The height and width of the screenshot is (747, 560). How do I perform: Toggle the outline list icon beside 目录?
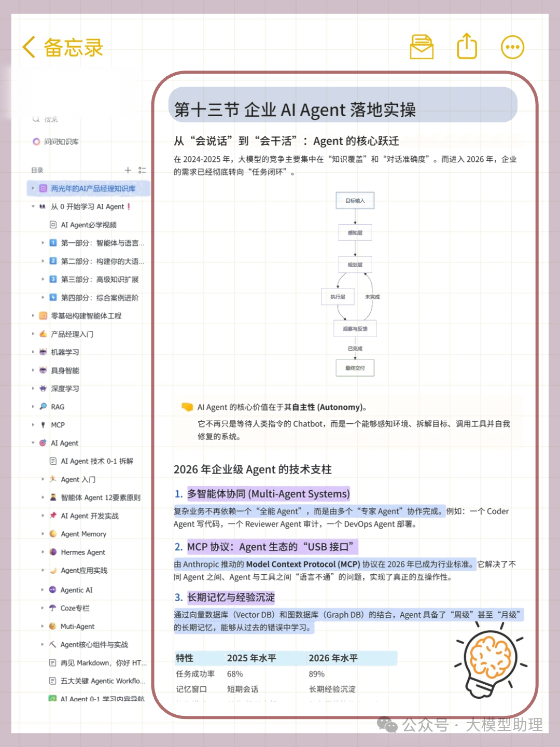[142, 170]
